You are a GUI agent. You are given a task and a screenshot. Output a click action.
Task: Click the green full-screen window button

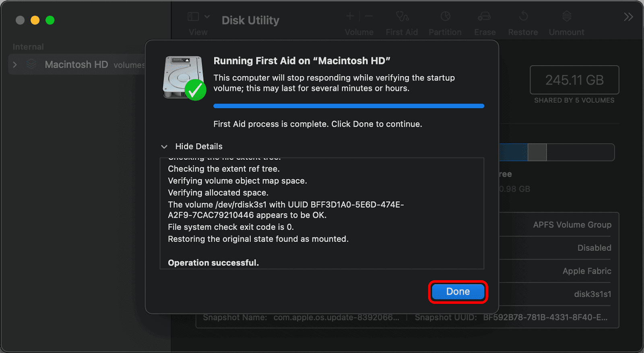pyautogui.click(x=50, y=20)
